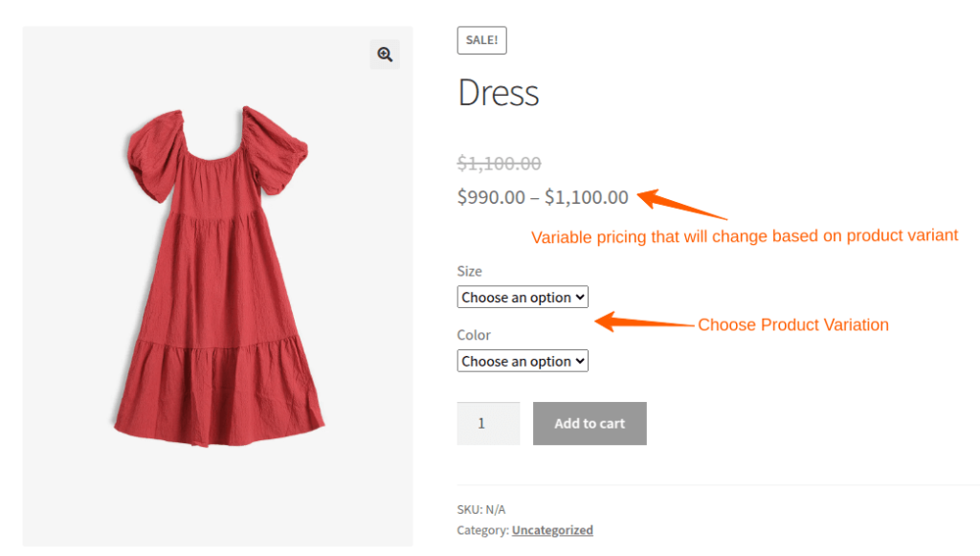This screenshot has width=980, height=556.
Task: Click the orange arrow pointing at the price range
Action: [681, 204]
